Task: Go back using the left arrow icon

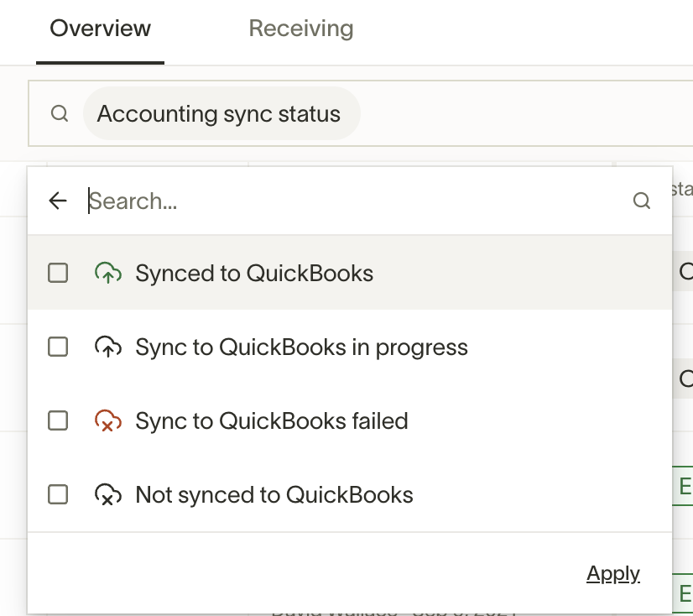Action: (58, 201)
